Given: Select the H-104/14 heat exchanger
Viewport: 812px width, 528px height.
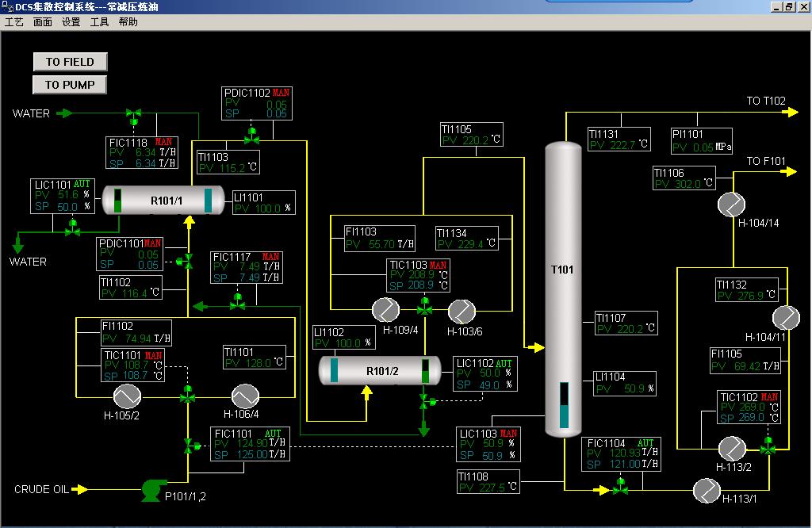Looking at the screenshot, I should click(731, 205).
